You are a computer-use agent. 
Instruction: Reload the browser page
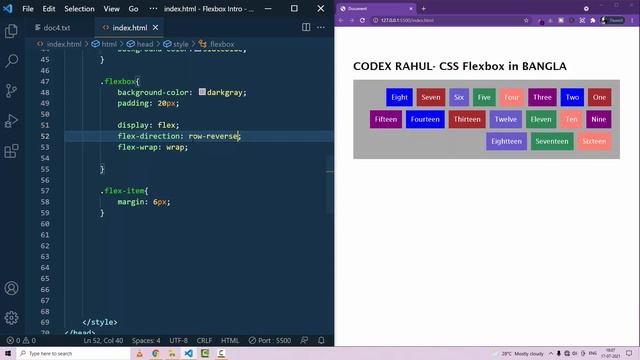362,20
